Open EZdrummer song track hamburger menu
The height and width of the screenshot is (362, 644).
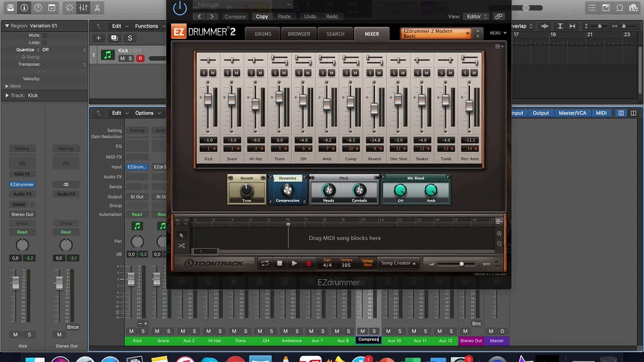[499, 221]
